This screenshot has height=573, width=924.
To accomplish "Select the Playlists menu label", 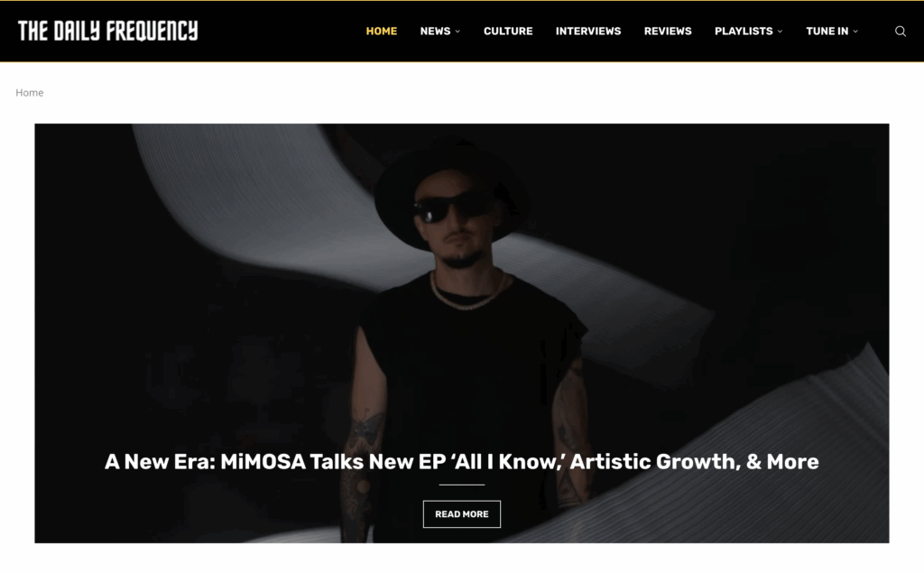I will click(x=744, y=32).
